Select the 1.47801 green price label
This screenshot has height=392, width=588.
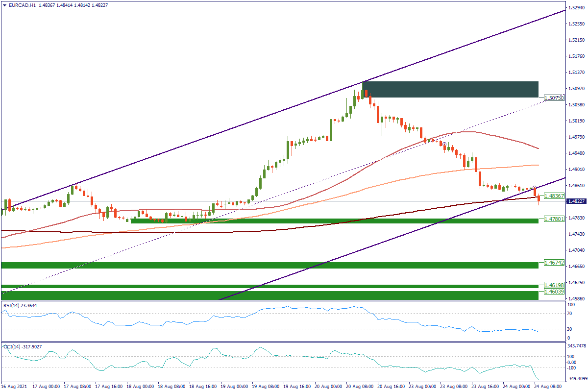click(x=552, y=219)
